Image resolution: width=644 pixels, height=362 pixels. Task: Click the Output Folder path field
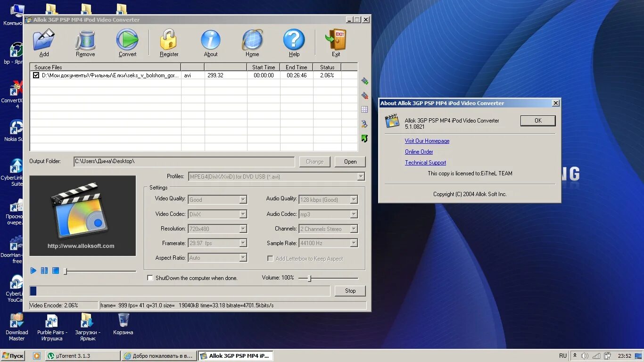[184, 162]
